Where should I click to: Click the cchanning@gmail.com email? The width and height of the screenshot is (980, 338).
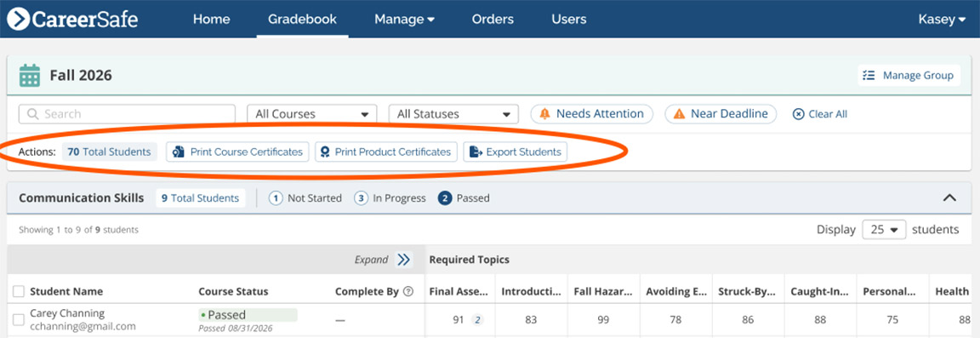coord(83,326)
